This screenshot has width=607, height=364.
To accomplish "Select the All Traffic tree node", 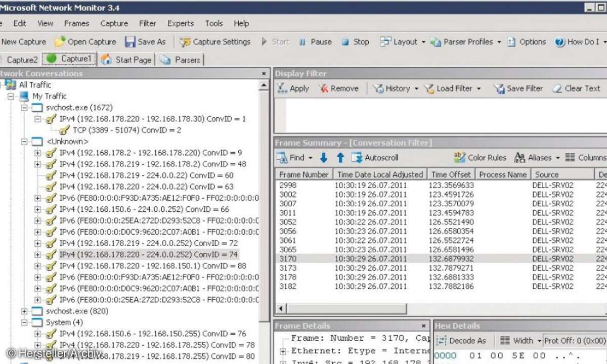I will [x=35, y=85].
